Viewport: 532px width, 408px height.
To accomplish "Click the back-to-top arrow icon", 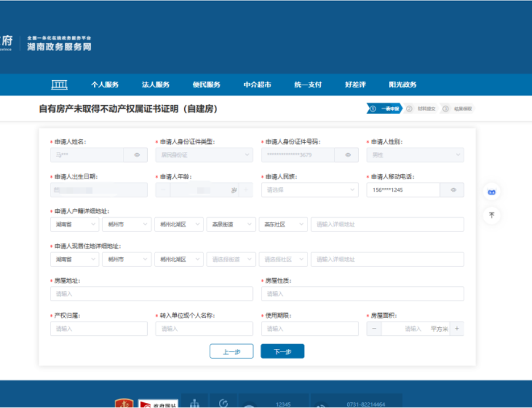I will pos(491,216).
